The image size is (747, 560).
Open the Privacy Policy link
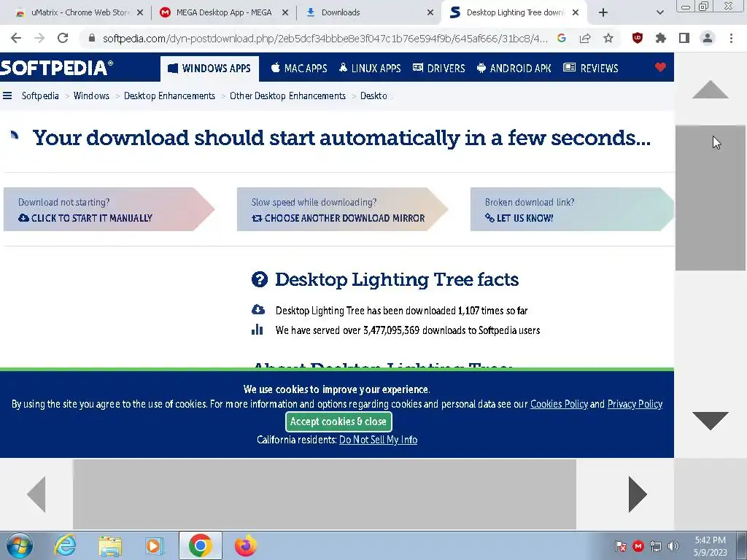coord(635,404)
